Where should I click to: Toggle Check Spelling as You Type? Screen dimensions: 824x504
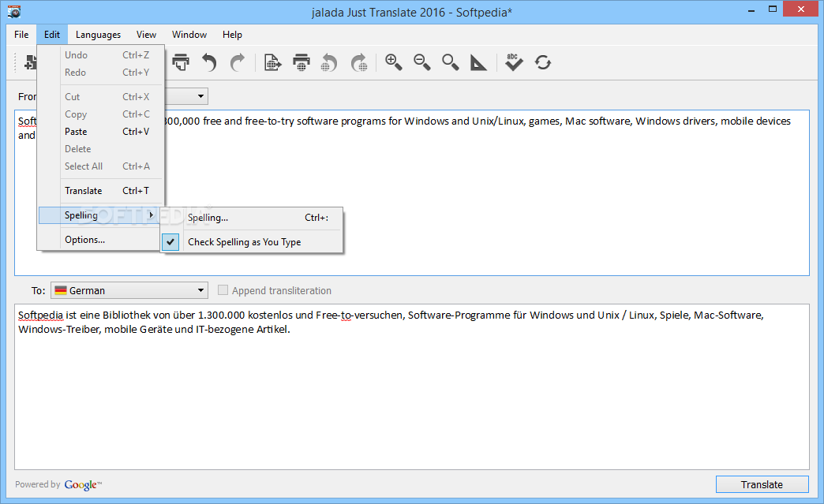point(252,242)
